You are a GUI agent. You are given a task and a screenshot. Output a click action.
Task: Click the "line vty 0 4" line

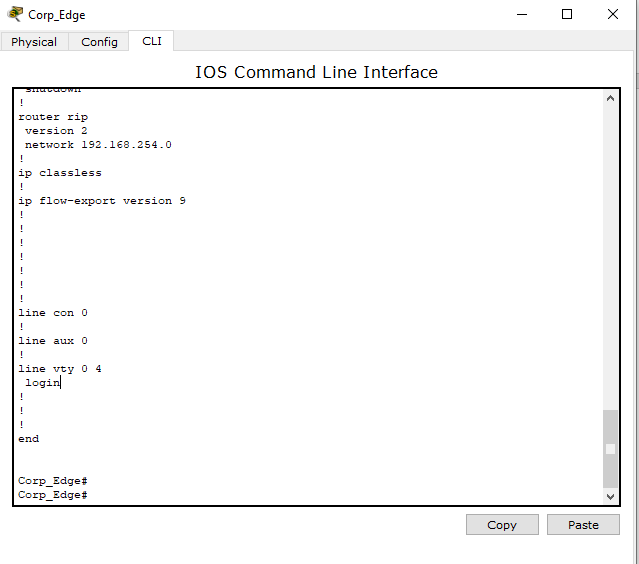click(60, 369)
